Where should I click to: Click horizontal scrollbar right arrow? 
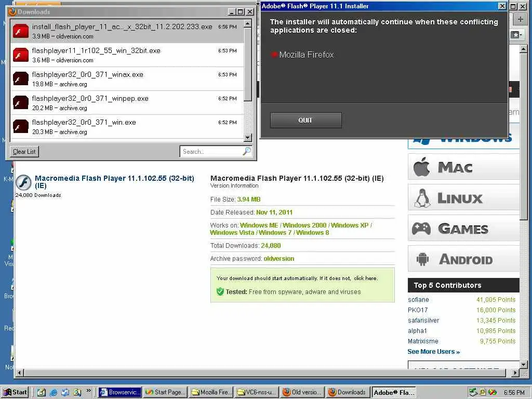516,373
